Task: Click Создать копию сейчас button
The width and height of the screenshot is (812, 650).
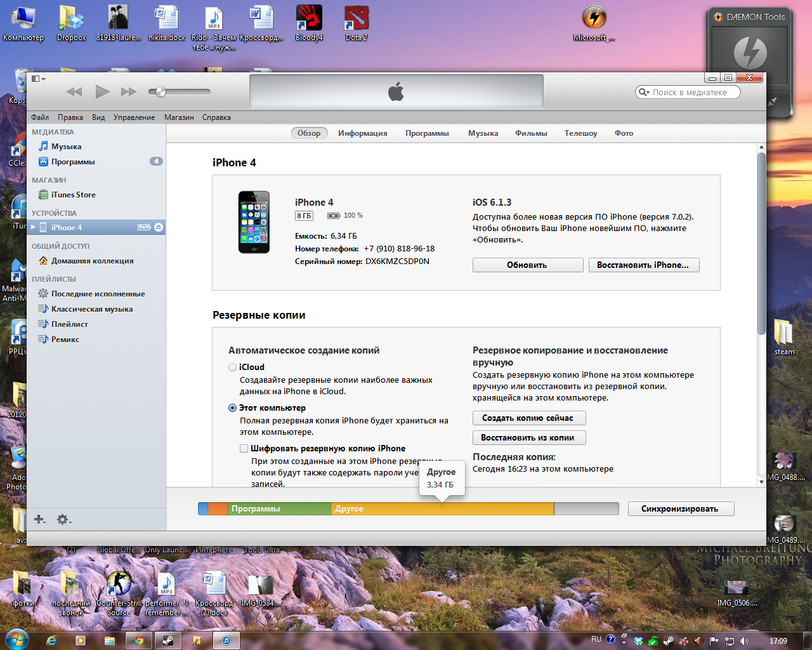Action: tap(529, 418)
